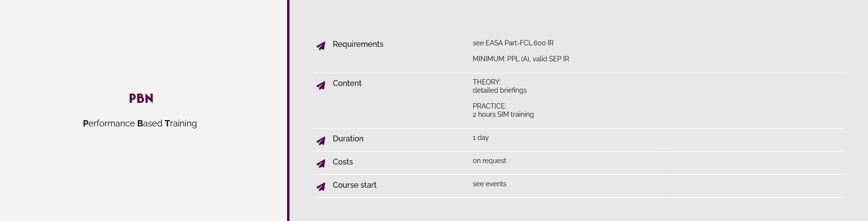Click the paper plane icon beside Costs

point(321,164)
